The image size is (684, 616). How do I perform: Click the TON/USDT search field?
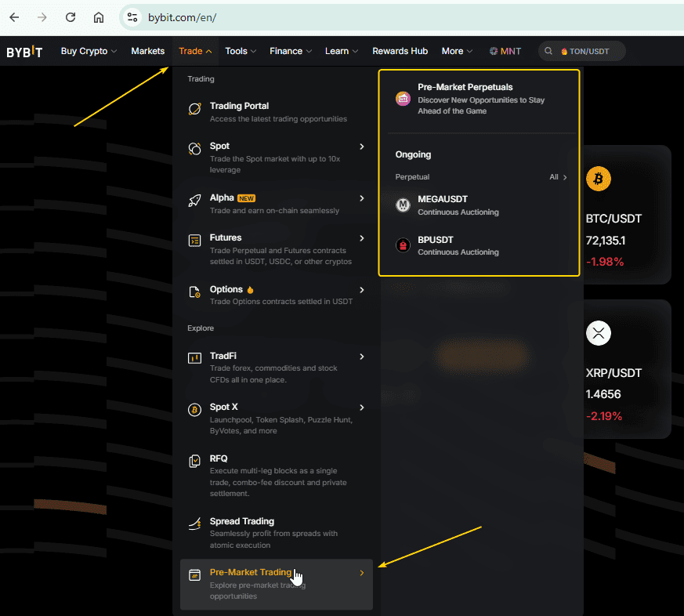[x=582, y=51]
